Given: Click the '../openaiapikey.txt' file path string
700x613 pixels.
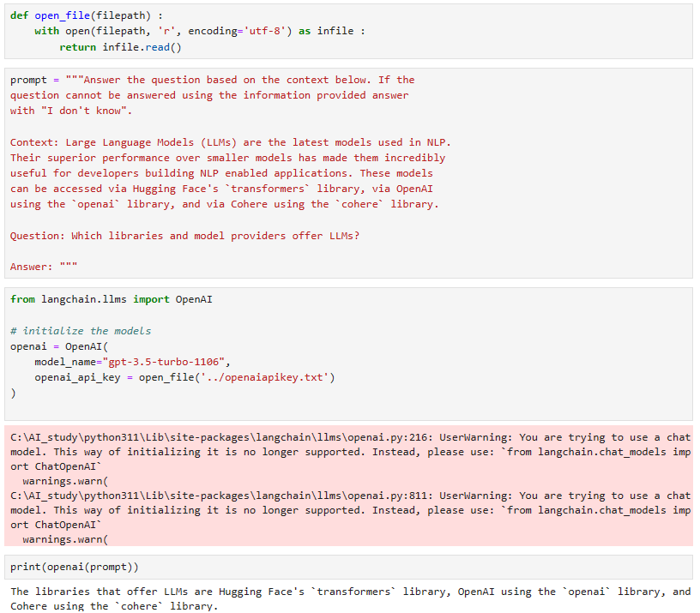Looking at the screenshot, I should (x=264, y=377).
